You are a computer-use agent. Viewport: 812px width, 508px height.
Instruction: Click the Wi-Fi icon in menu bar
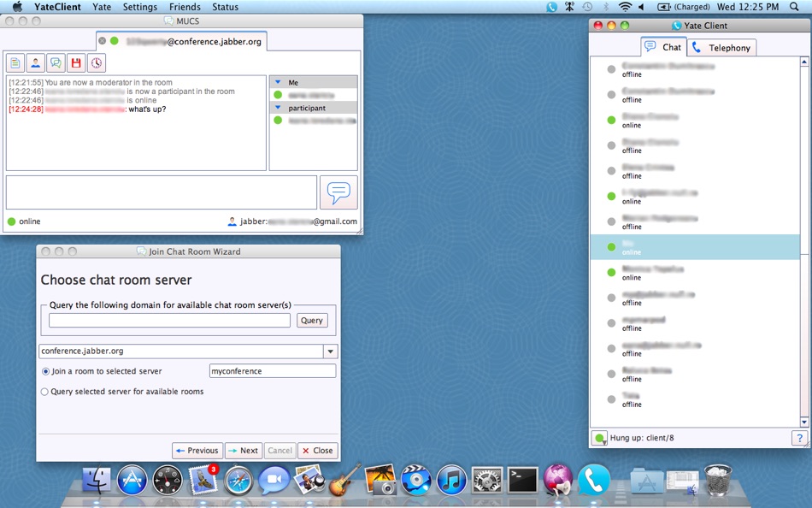[625, 7]
